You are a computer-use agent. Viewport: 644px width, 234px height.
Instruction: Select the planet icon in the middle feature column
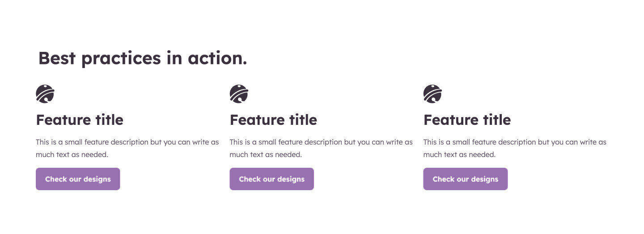tap(239, 94)
